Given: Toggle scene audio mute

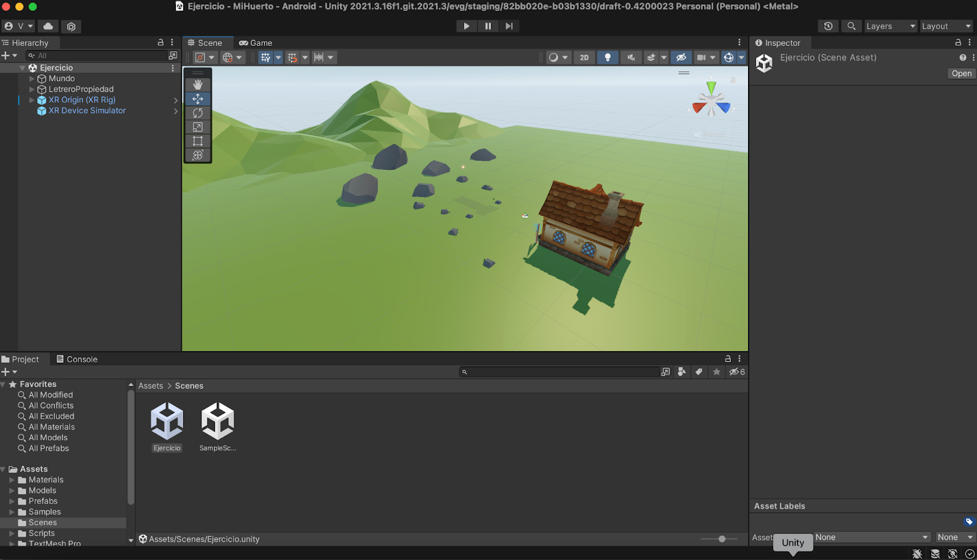Looking at the screenshot, I should (x=631, y=57).
